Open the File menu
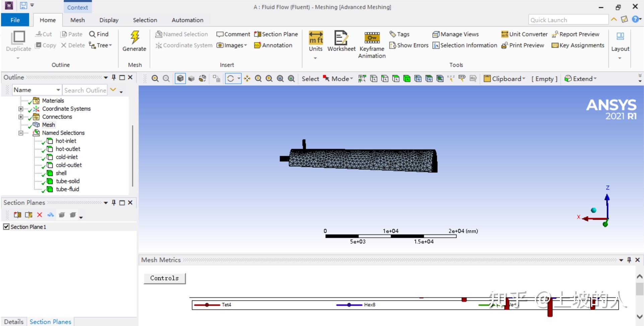This screenshot has width=644, height=326. pyautogui.click(x=15, y=20)
